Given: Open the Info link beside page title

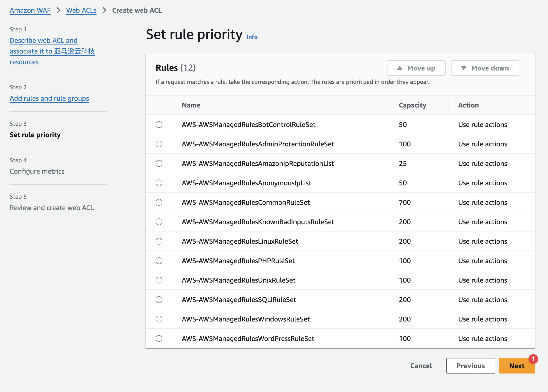Looking at the screenshot, I should [x=252, y=37].
